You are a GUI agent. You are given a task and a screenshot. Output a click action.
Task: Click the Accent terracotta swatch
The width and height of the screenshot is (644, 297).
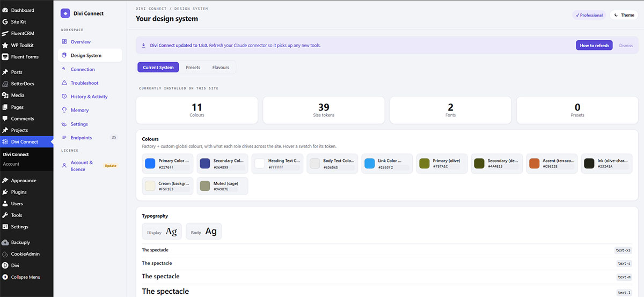pyautogui.click(x=534, y=164)
